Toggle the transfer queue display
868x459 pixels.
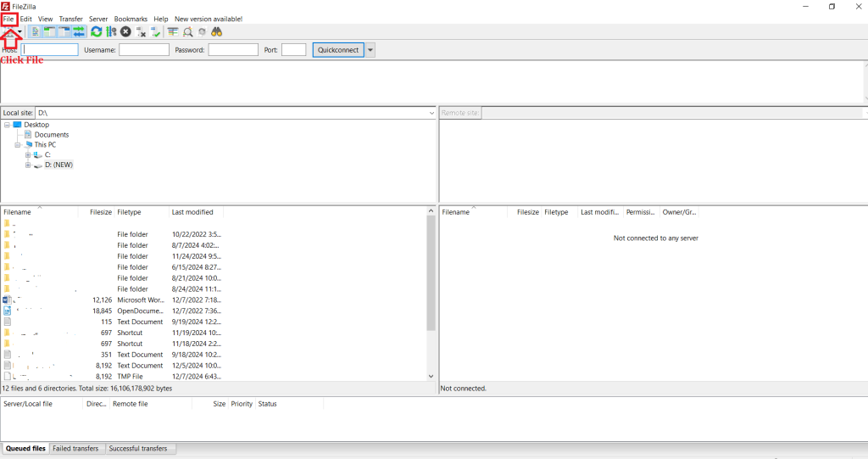[x=79, y=32]
